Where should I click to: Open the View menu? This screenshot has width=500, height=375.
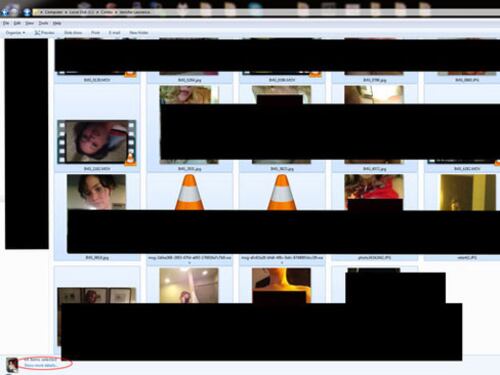click(x=30, y=23)
